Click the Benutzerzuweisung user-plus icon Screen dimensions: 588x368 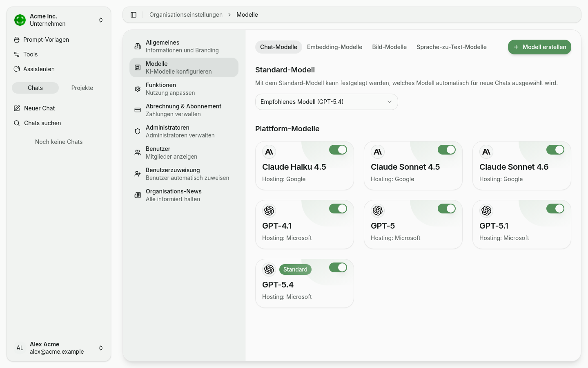pyautogui.click(x=138, y=174)
